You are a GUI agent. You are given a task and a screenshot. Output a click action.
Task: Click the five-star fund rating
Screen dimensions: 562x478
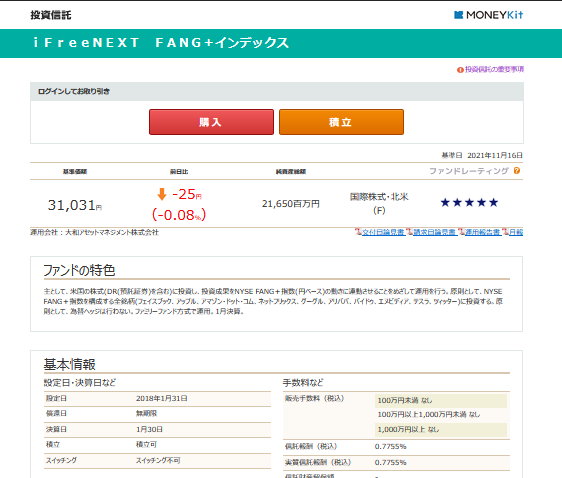[x=469, y=202]
